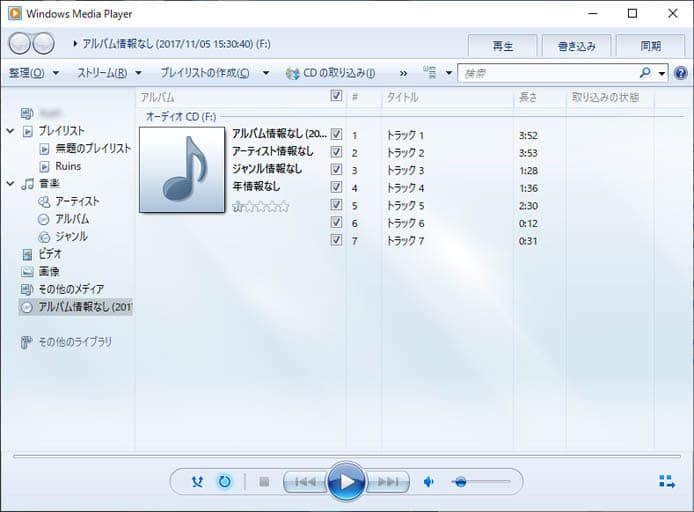
Task: Toggle repeat playback
Action: 224,481
